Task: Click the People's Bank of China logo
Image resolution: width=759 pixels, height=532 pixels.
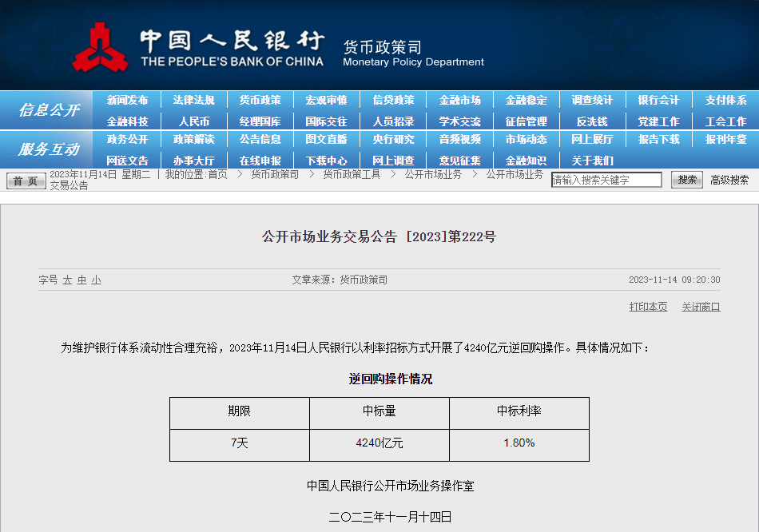Action: 101,47
